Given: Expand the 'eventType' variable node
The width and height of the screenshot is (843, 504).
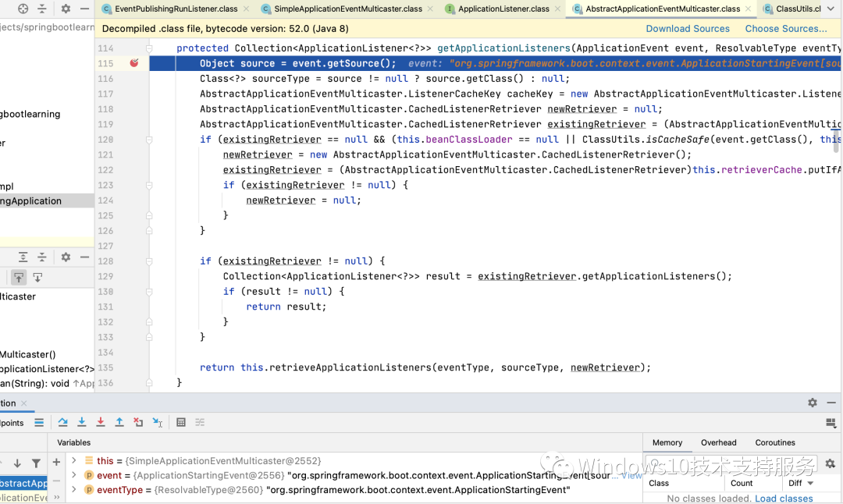Looking at the screenshot, I should click(x=74, y=489).
